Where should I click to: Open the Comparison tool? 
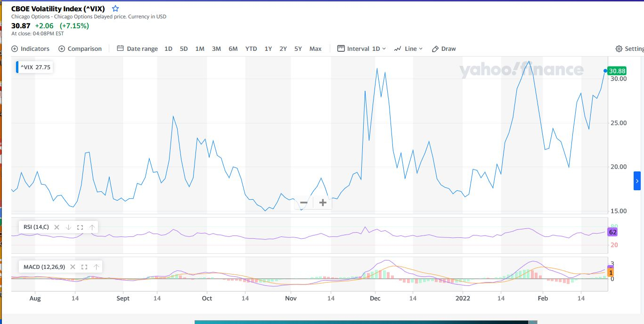pos(80,49)
